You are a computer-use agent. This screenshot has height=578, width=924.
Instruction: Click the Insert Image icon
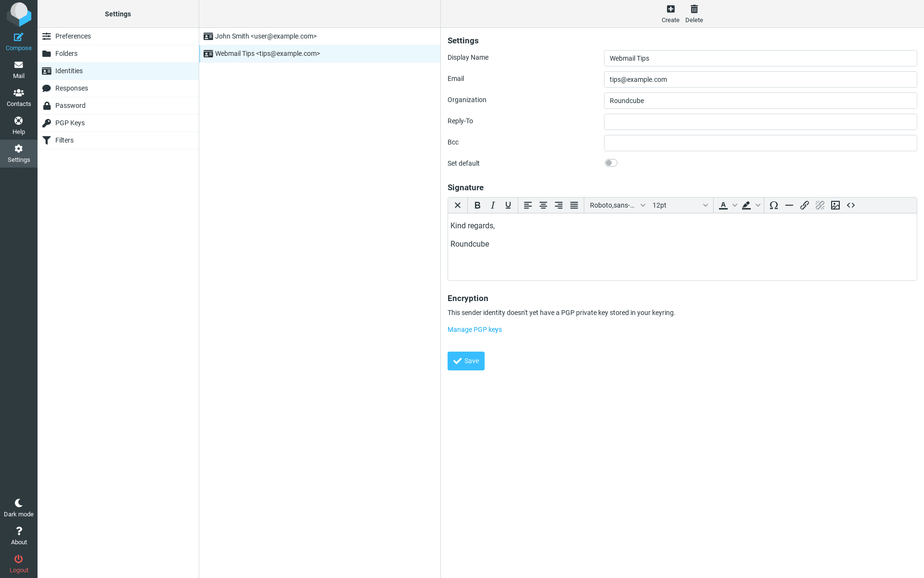(835, 205)
